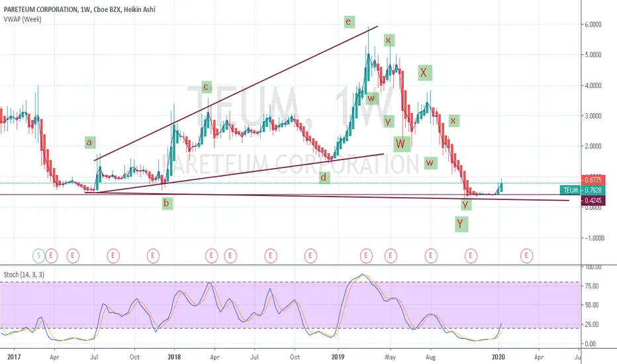
Task: Click the '2017' time axis label
Action: pos(14,357)
